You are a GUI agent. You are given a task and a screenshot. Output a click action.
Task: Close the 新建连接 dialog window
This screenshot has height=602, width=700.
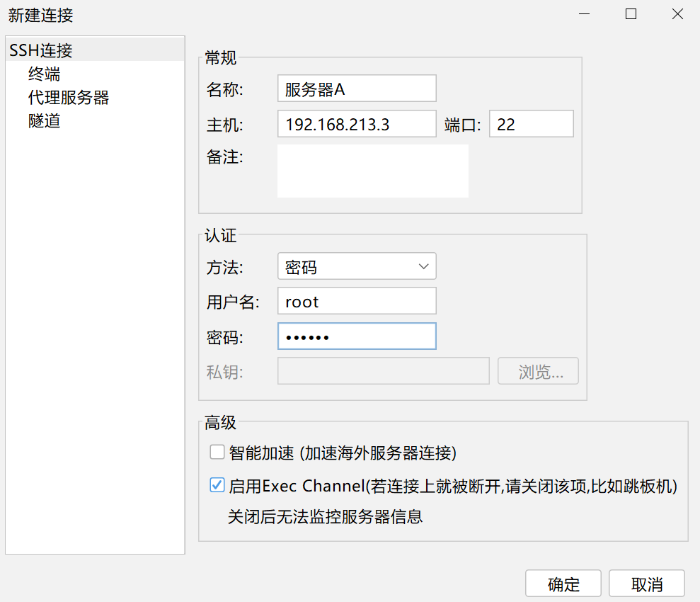pyautogui.click(x=677, y=14)
